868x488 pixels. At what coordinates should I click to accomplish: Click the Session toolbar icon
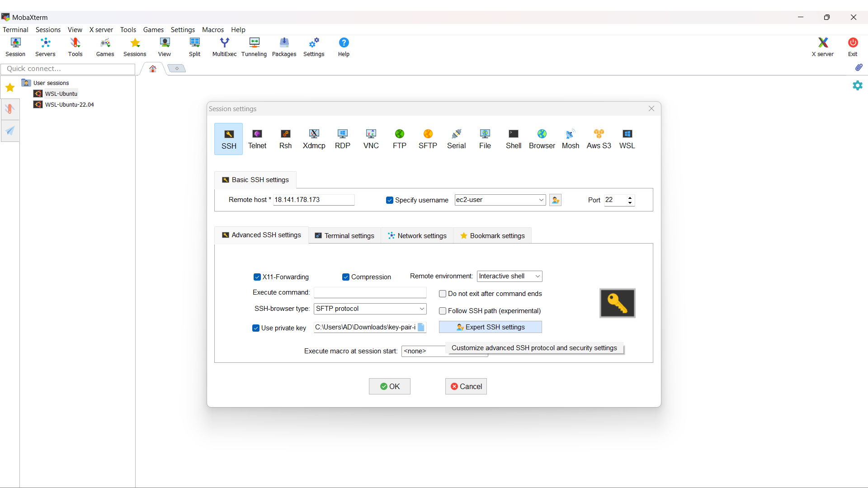click(15, 47)
